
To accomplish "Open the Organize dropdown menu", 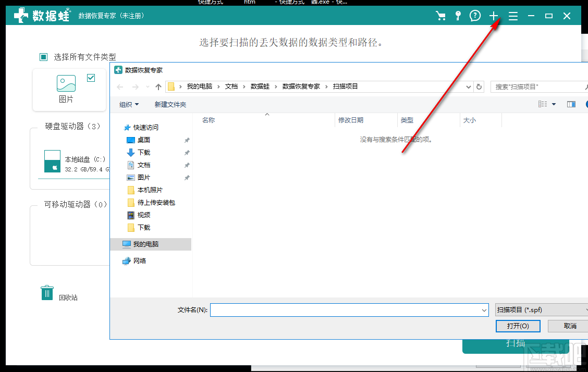I will (x=129, y=105).
